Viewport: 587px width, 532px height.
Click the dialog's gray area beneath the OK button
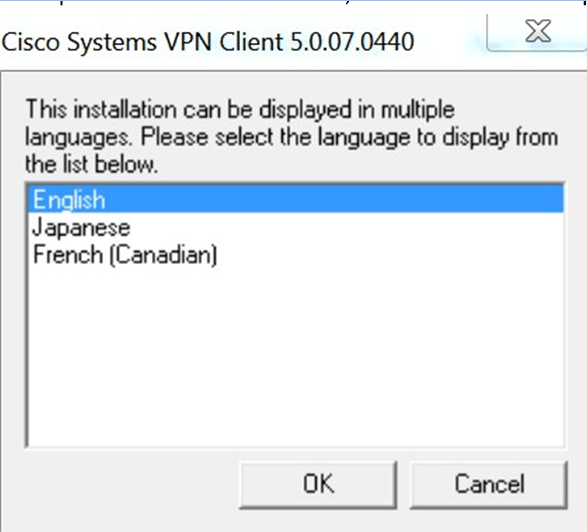[318, 520]
